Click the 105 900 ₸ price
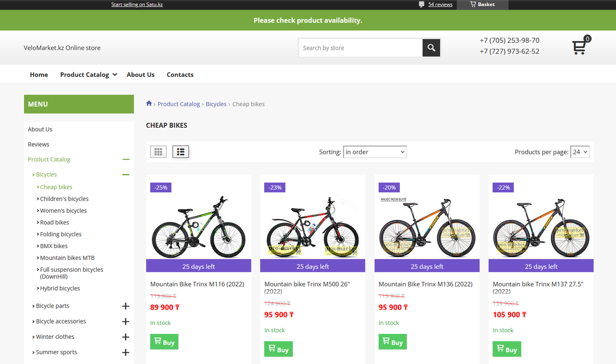 [509, 314]
